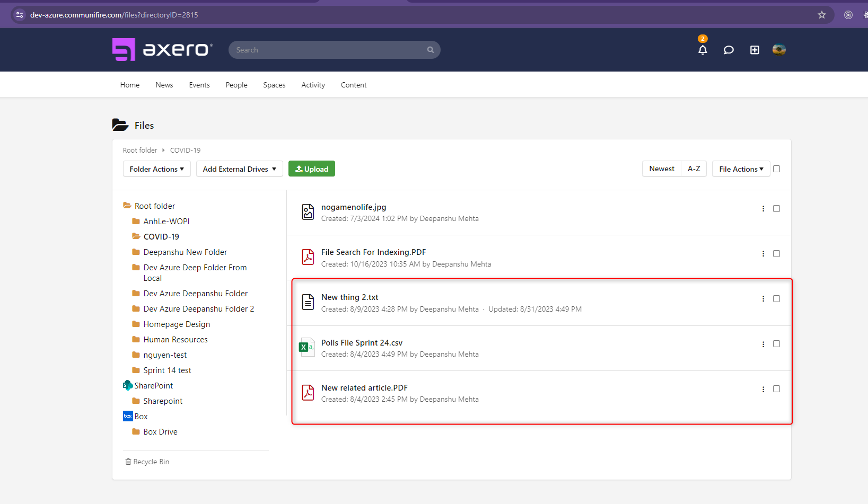Click the Search input field
The height and width of the screenshot is (504, 868).
coord(335,50)
